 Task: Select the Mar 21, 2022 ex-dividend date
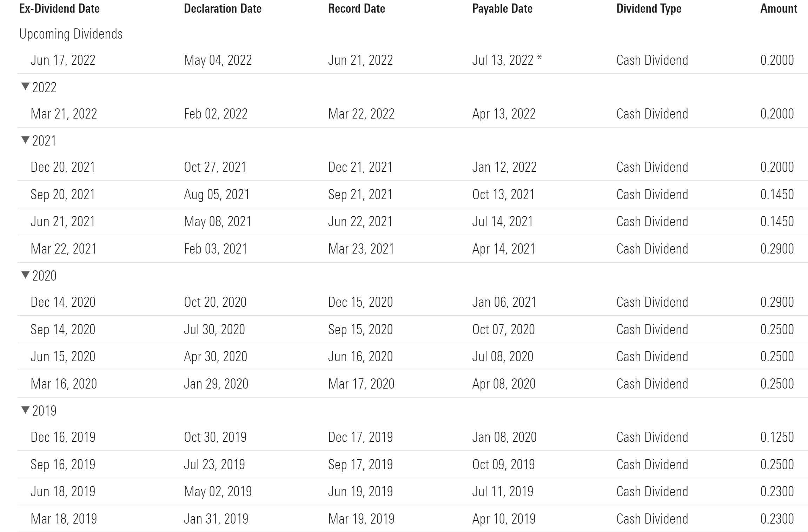[64, 114]
